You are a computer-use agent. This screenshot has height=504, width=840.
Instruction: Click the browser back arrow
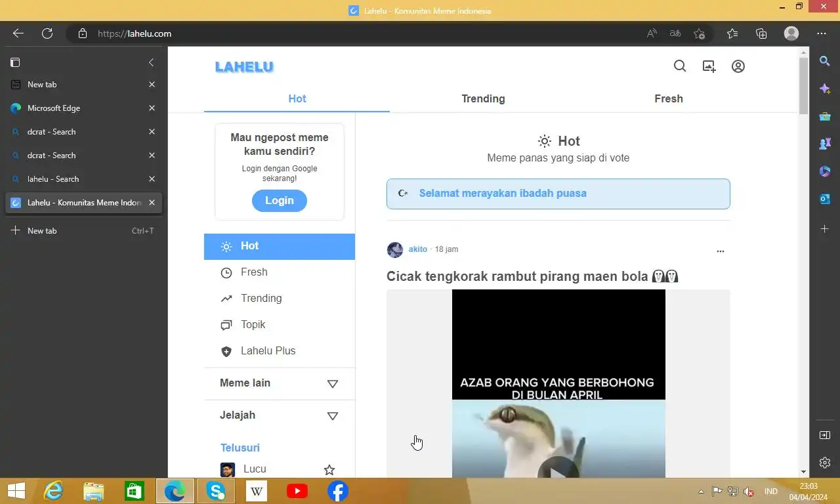click(x=18, y=33)
